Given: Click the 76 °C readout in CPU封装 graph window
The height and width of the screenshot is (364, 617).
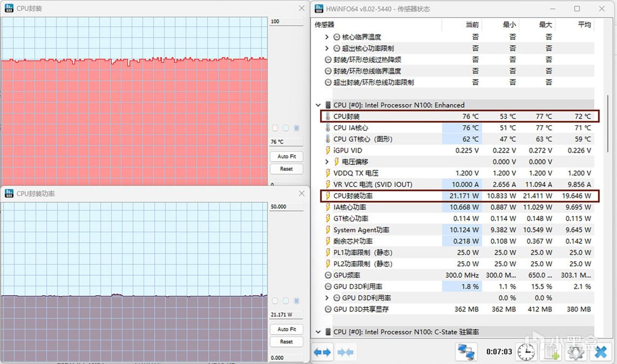Looking at the screenshot, I should coord(286,142).
